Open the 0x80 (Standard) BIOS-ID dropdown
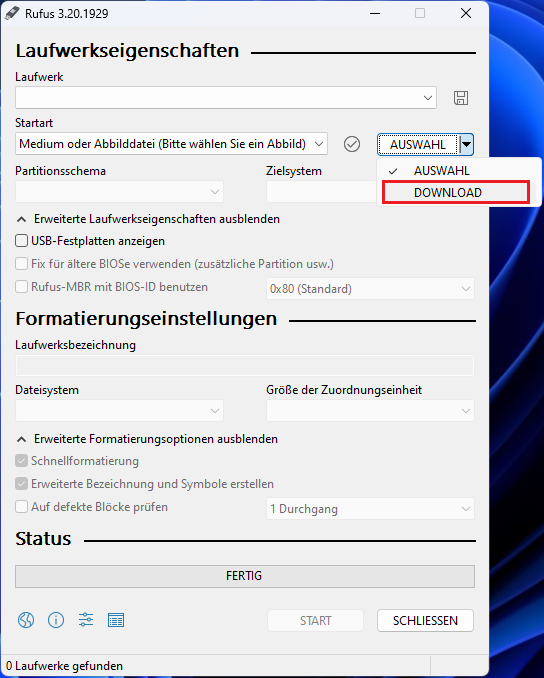The height and width of the screenshot is (678, 544). [x=370, y=288]
